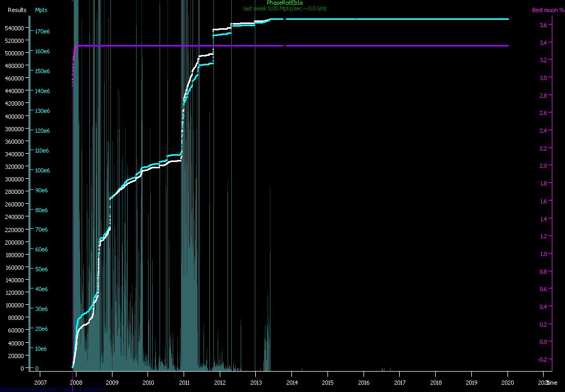Click the last week Mpts/sec status text
Image resolution: width=565 pixels, height=392 pixels.
coord(285,9)
